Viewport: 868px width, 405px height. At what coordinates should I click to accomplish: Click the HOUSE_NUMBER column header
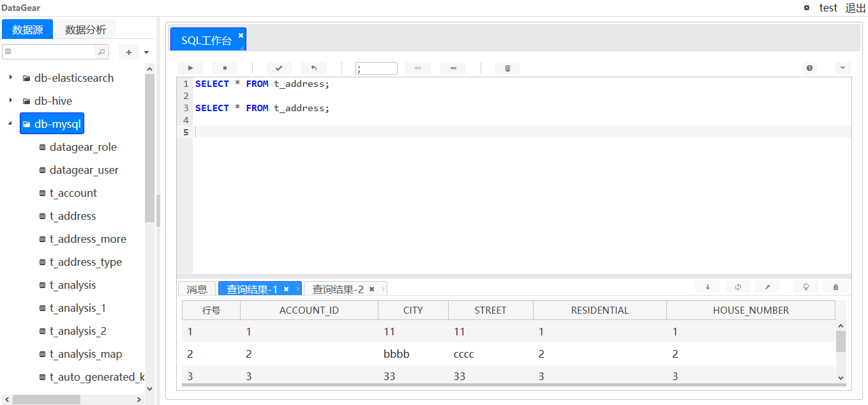(751, 310)
